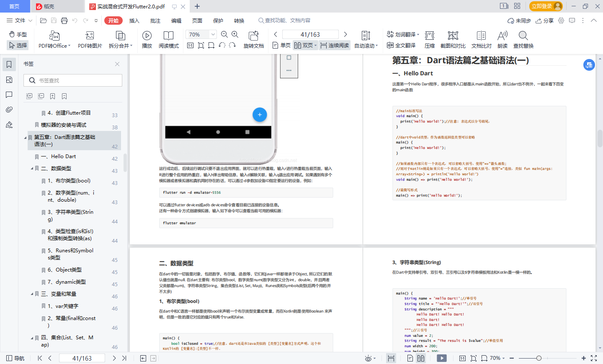Start slideshow with 播放 button
Viewport: 603px width, 364px height.
pos(147,40)
